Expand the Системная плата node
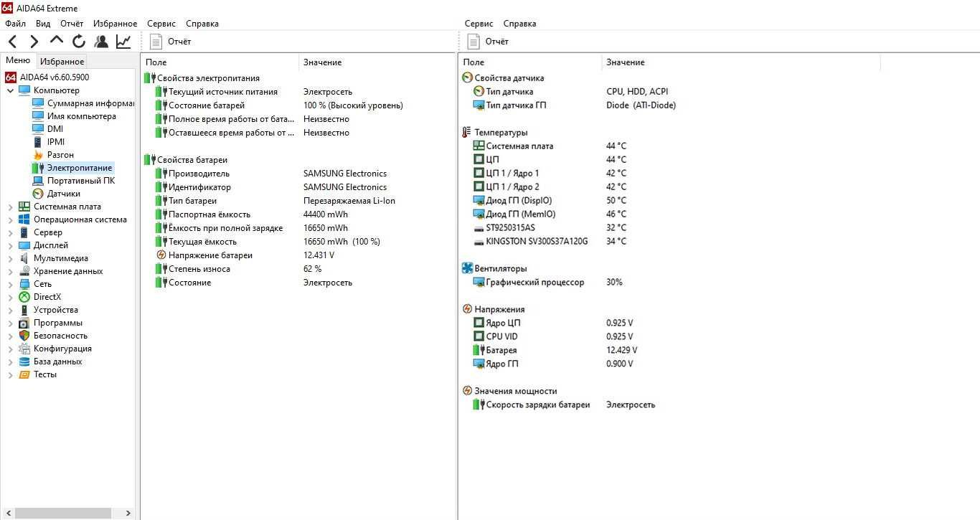Viewport: 980px width, 520px height. [x=10, y=207]
